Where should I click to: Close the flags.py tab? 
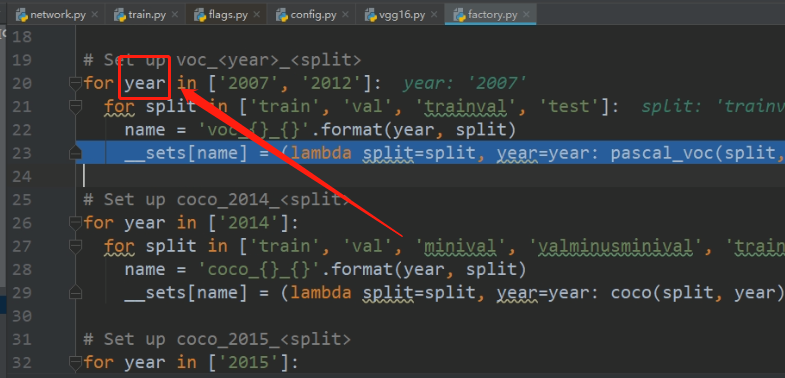(257, 15)
